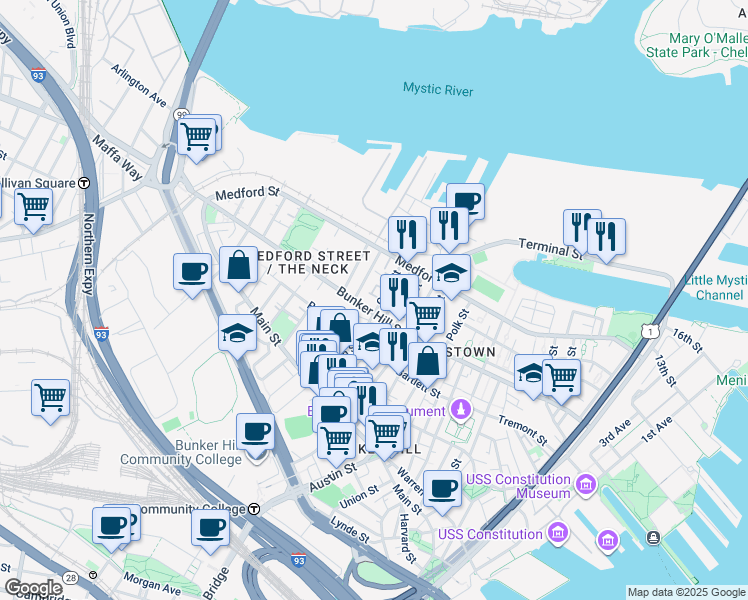The image size is (748, 600).
Task: Select the Tremont St street label
Action: tap(523, 430)
